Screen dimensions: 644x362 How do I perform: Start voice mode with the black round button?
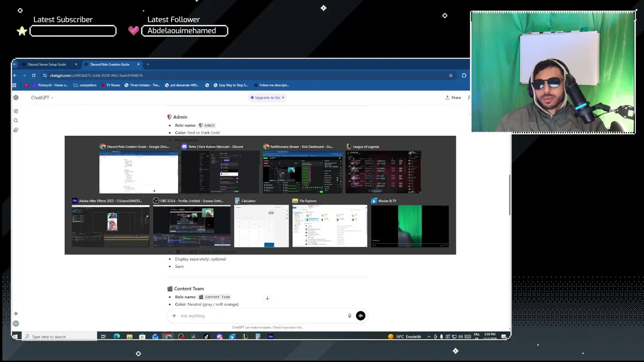[361, 316]
